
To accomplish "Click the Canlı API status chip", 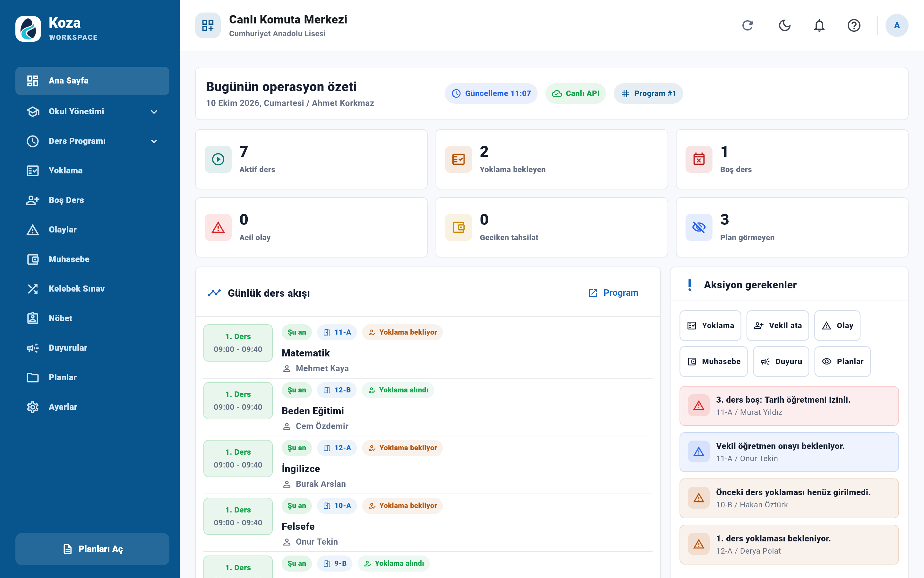I will pos(575,93).
